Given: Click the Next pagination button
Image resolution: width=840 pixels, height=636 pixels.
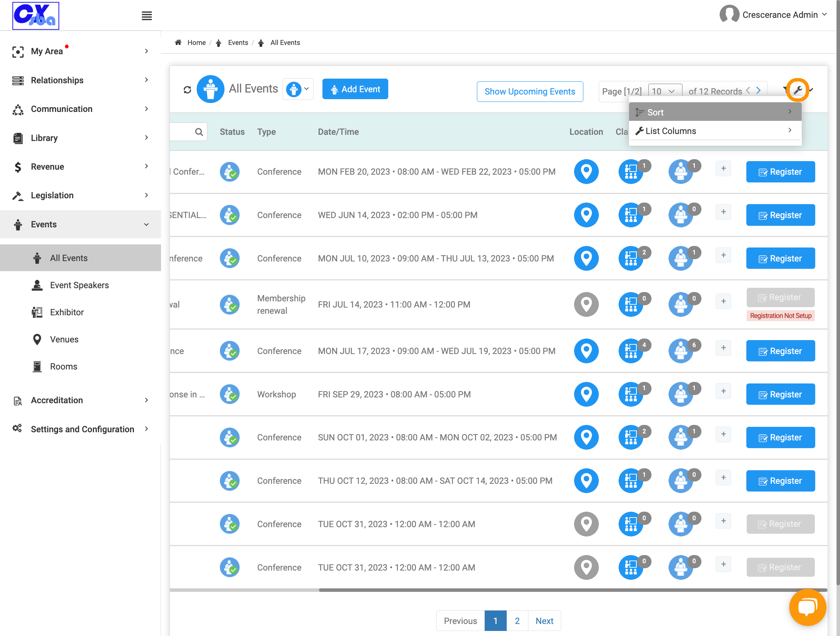Looking at the screenshot, I should [x=544, y=621].
